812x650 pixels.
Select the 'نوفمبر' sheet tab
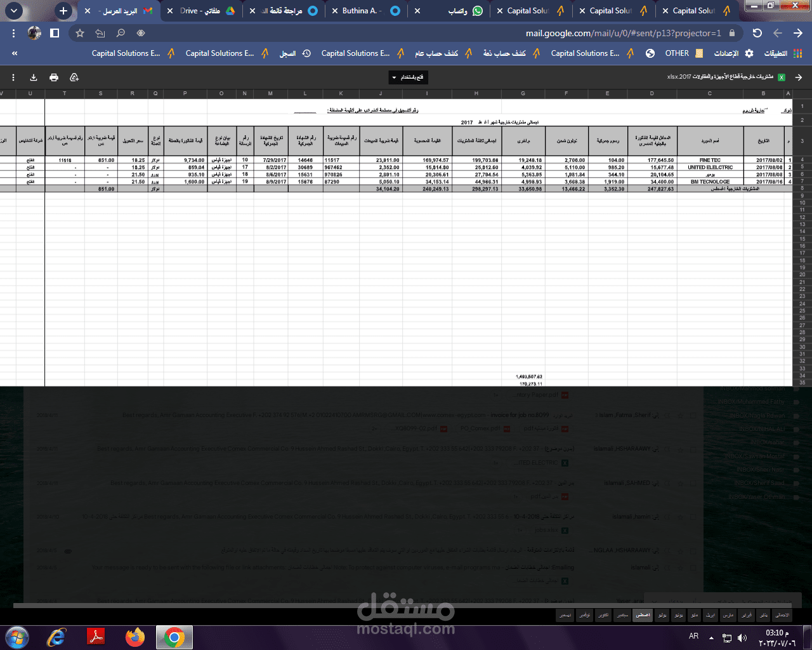point(584,615)
